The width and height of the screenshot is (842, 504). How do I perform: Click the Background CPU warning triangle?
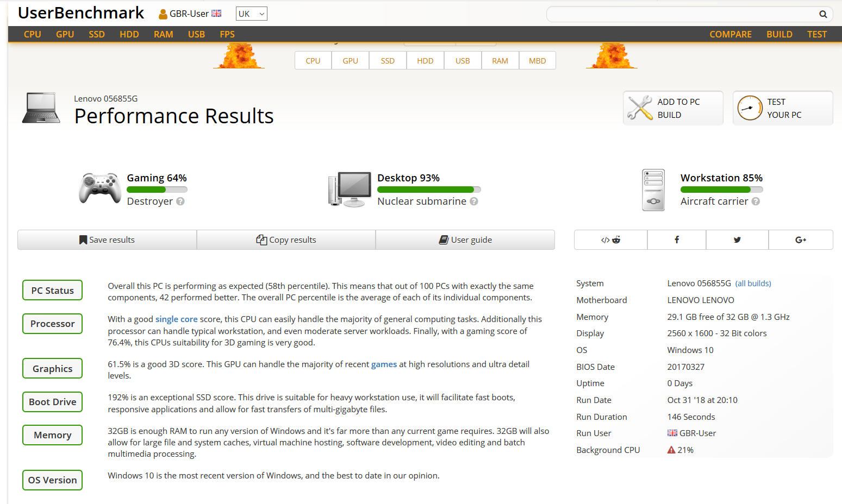(671, 450)
